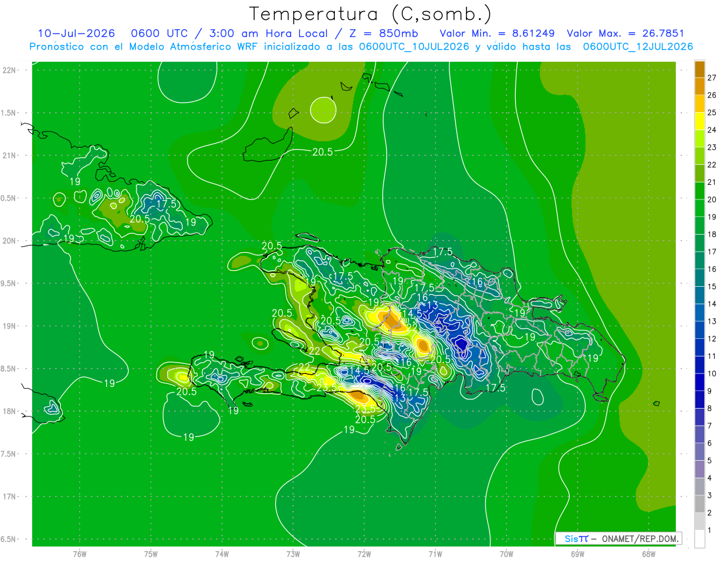Screen dimensions: 728x562
Task: Click the '72W' longitude axis label
Action: pyautogui.click(x=364, y=554)
